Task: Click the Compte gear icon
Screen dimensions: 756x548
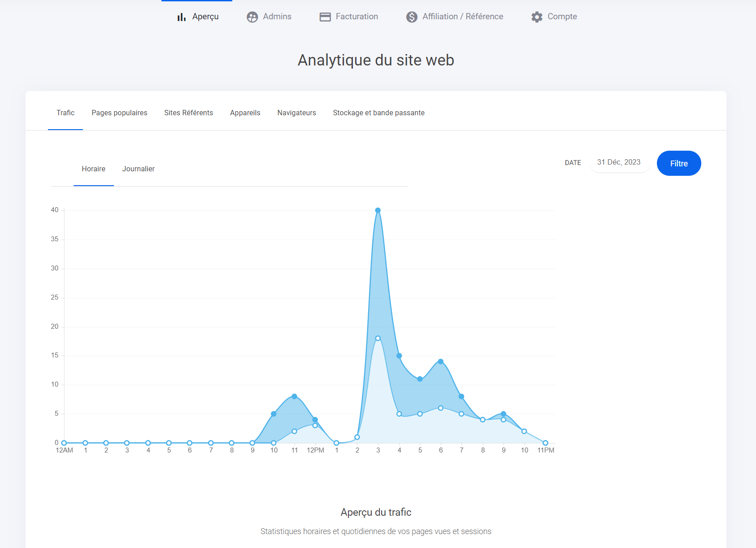Action: tap(537, 17)
